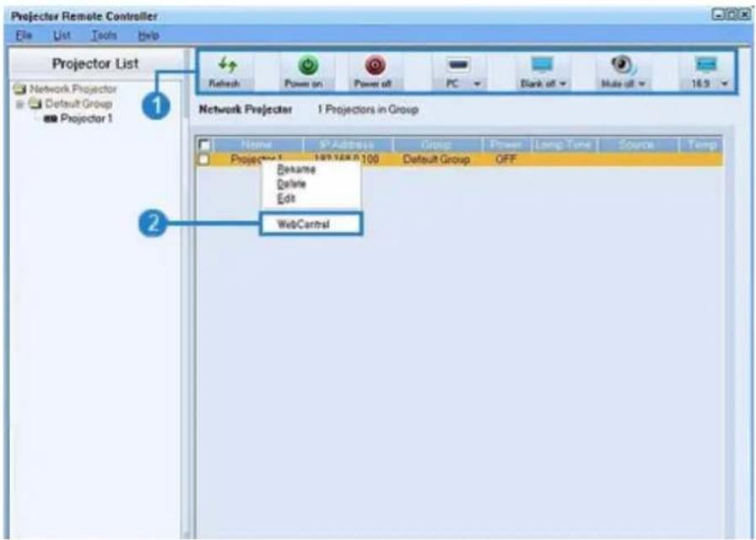Screen dimensions: 756x540
Task: Open the Mute off dropdown arrow
Action: tap(642, 84)
